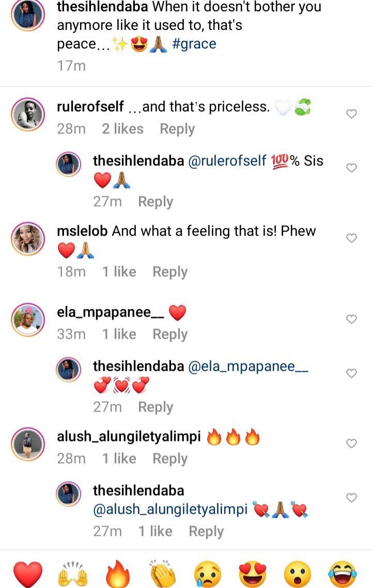View the 2 likes on rulerofself's comment

123,129
